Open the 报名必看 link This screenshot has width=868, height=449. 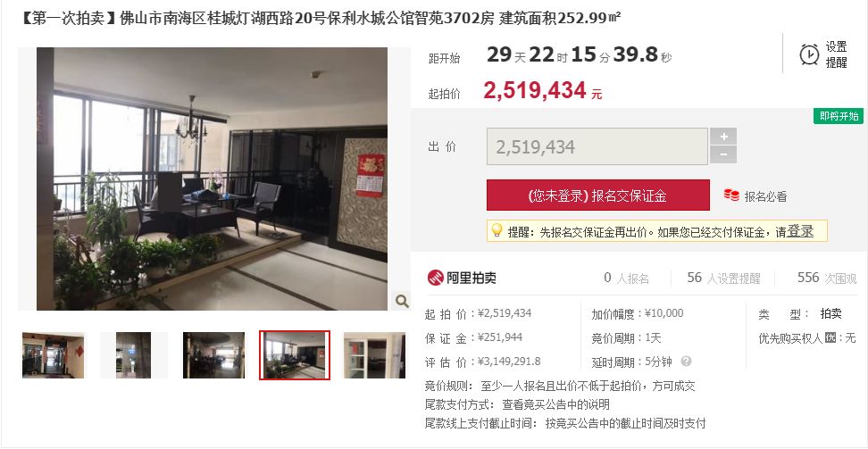tap(765, 196)
